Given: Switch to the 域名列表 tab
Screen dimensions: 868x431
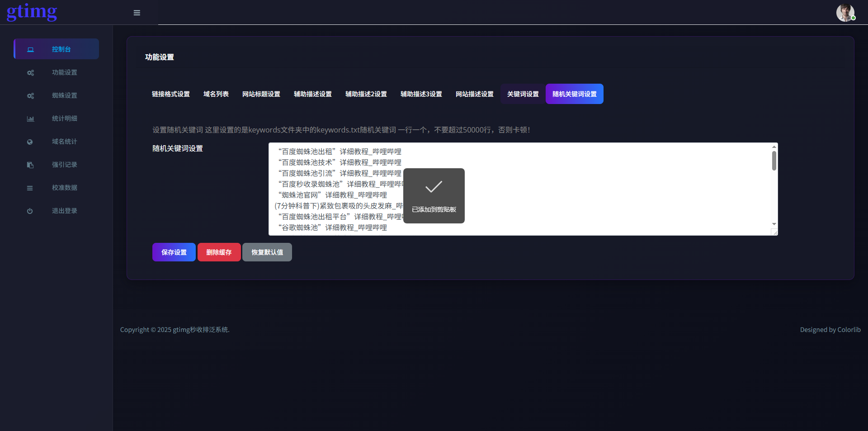Looking at the screenshot, I should [x=216, y=94].
